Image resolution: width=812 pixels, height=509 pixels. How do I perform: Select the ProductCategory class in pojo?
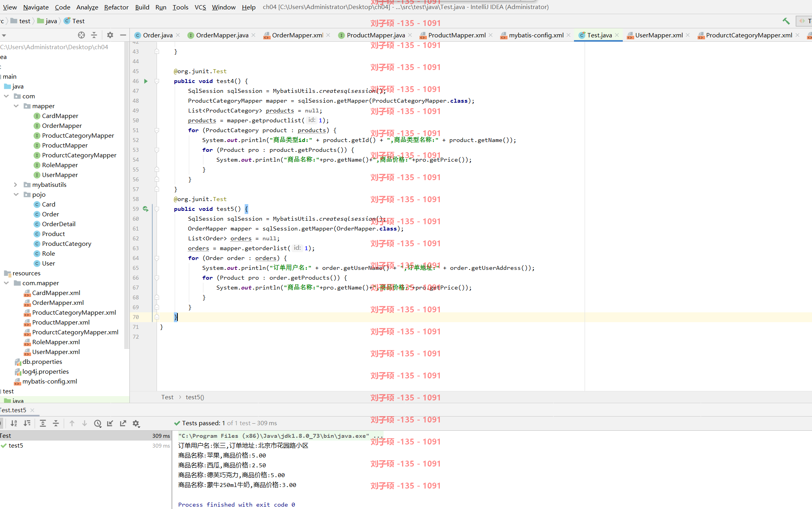click(66, 243)
